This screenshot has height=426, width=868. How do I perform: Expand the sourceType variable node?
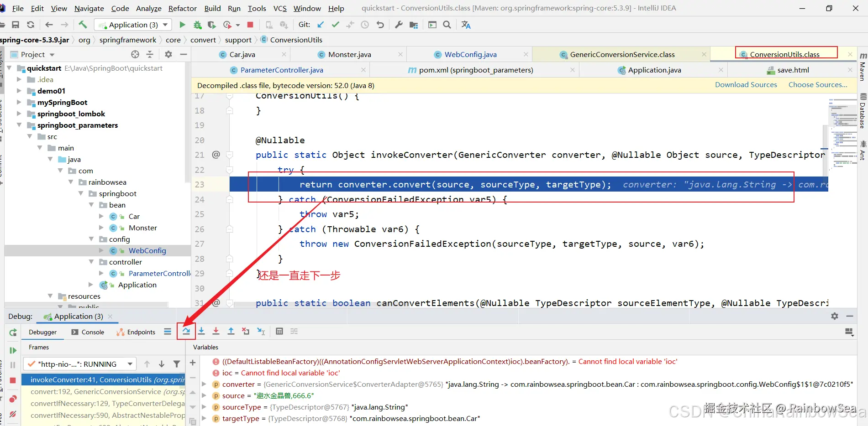tap(204, 407)
